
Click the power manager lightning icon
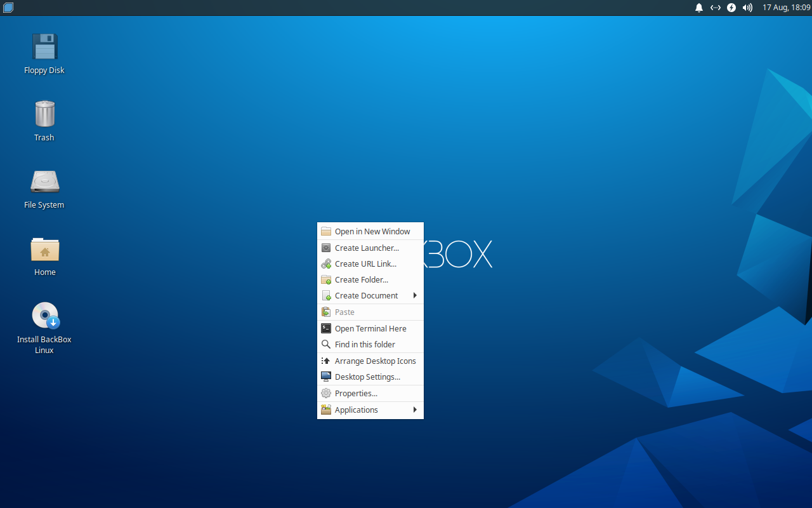[731, 8]
